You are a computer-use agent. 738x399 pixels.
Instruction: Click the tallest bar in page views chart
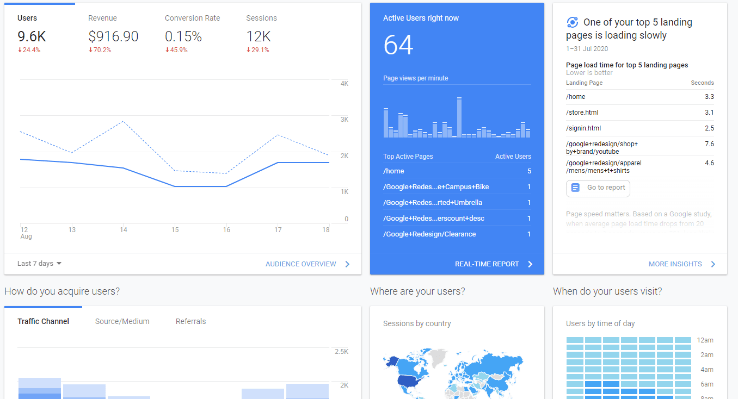(x=459, y=117)
